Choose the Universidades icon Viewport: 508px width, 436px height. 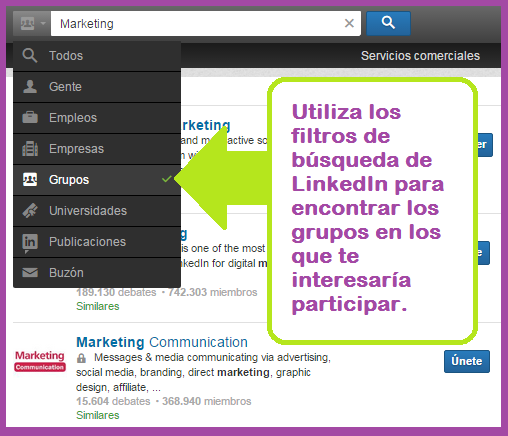tap(30, 211)
